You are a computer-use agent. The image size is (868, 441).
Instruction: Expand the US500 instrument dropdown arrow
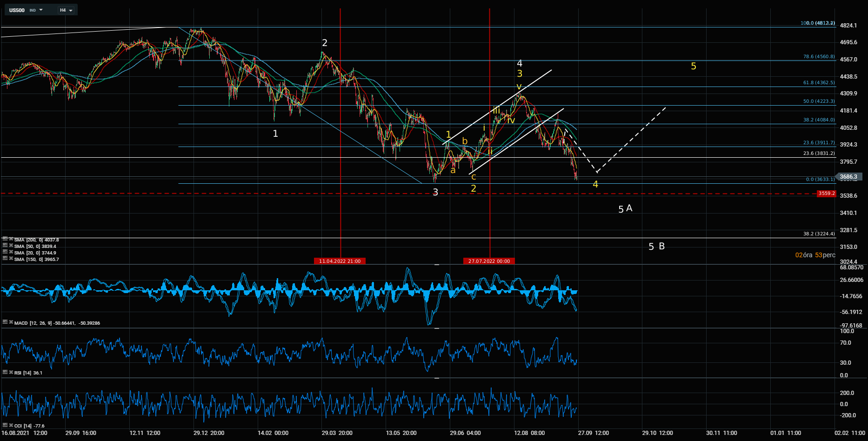pos(41,10)
